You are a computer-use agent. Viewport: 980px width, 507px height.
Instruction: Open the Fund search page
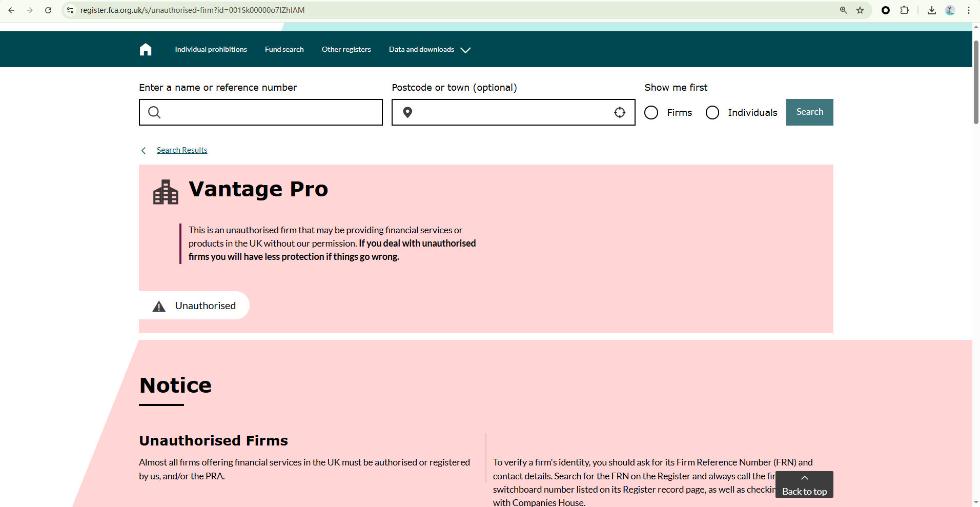pyautogui.click(x=284, y=50)
